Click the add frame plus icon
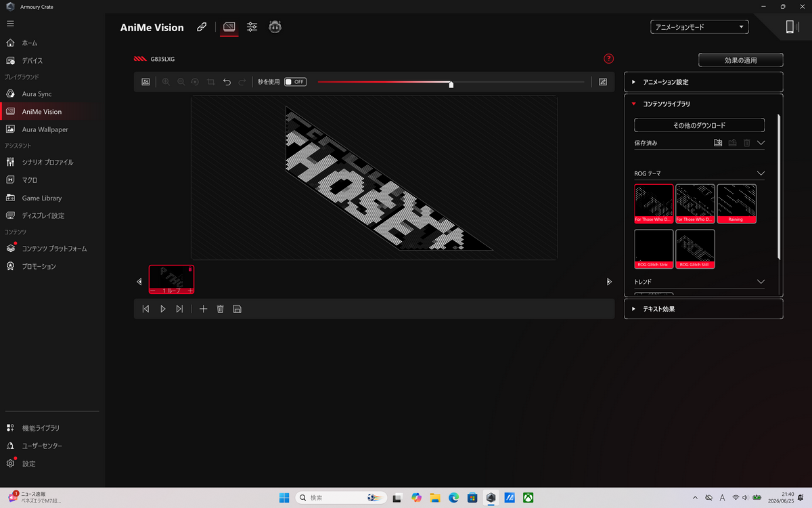The height and width of the screenshot is (508, 812). click(x=203, y=309)
